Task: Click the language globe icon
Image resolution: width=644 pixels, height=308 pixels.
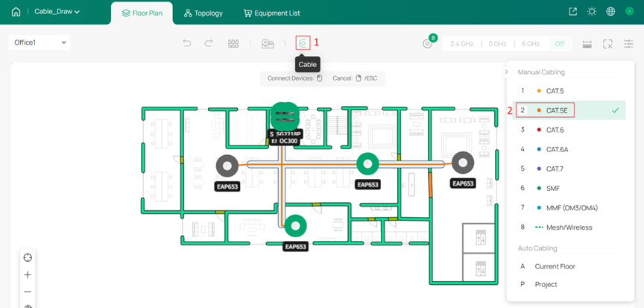Action: (610, 12)
